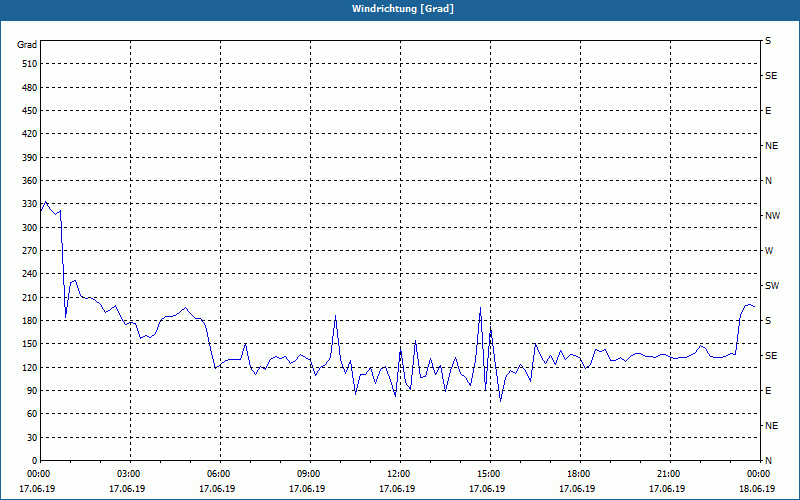This screenshot has height=500, width=800.
Task: Click the 60 degree axis label
Action: pos(32,414)
